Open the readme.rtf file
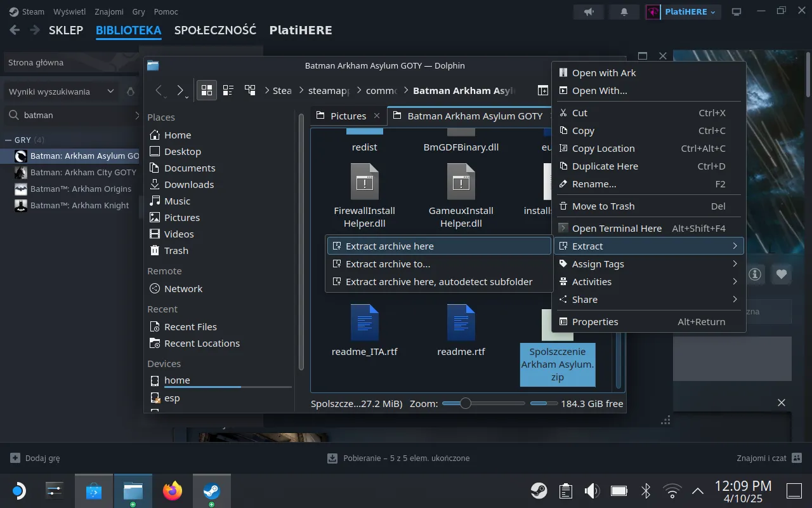The image size is (812, 508). (x=461, y=330)
